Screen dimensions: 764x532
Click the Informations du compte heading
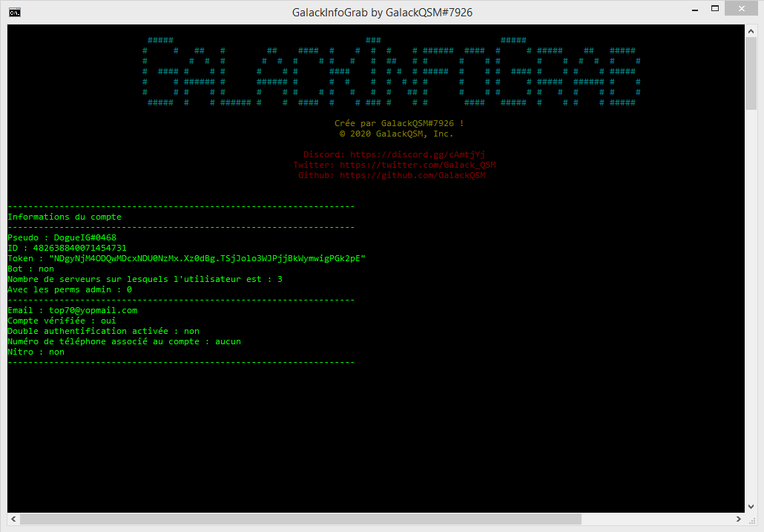click(65, 217)
